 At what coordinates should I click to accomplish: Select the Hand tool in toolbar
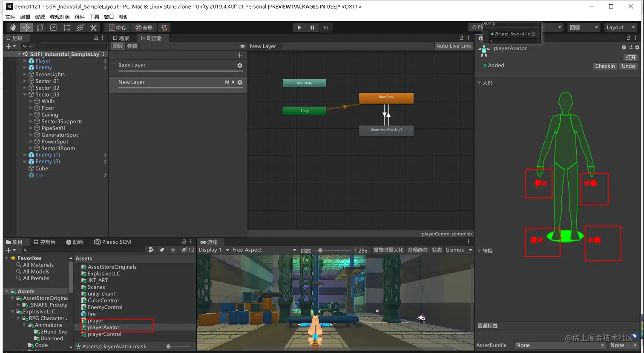[13, 28]
